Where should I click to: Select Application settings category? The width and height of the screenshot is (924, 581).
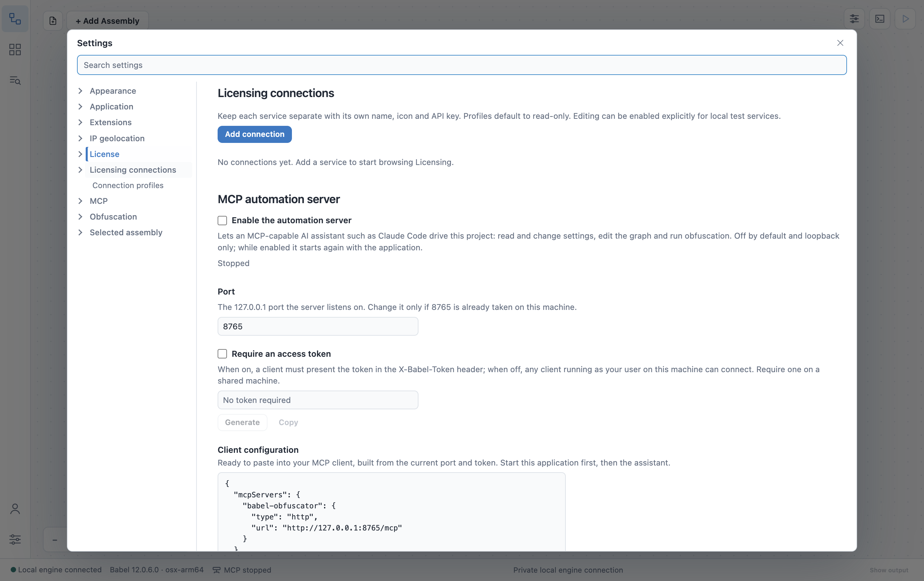[111, 107]
